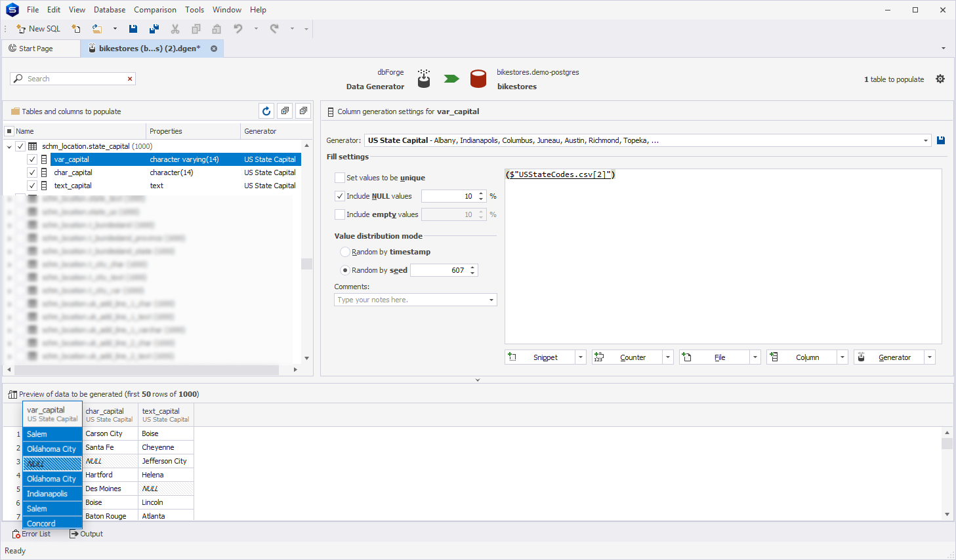Increase the NULL values percentage stepper
The height and width of the screenshot is (560, 956).
point(481,193)
